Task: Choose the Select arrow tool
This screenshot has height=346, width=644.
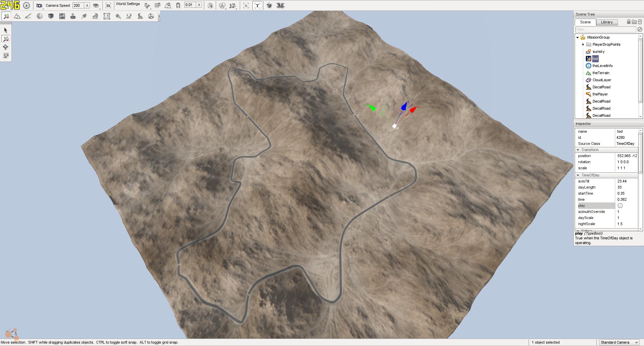Action: (x=5, y=30)
